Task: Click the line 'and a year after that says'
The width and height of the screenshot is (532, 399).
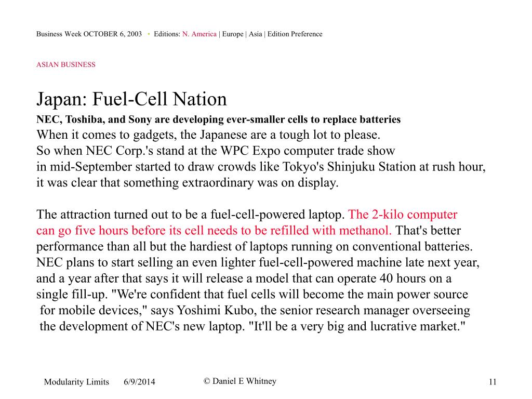Action: [244, 278]
